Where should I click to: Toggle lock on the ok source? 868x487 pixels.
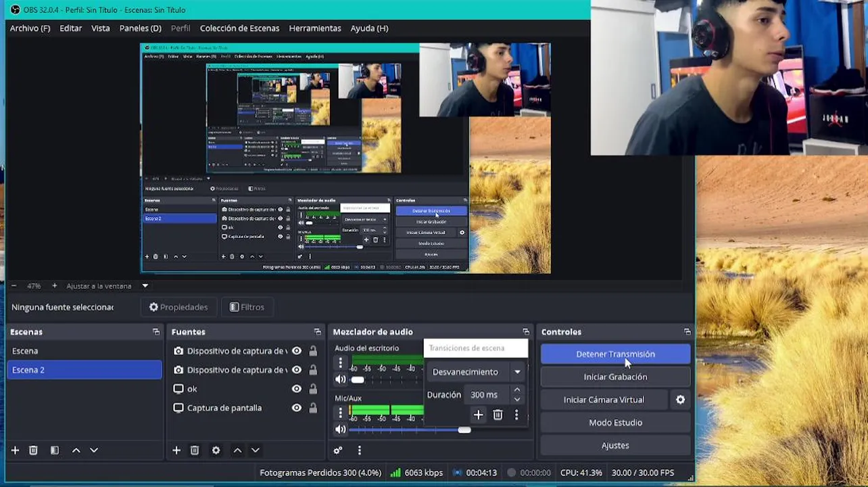click(x=313, y=389)
